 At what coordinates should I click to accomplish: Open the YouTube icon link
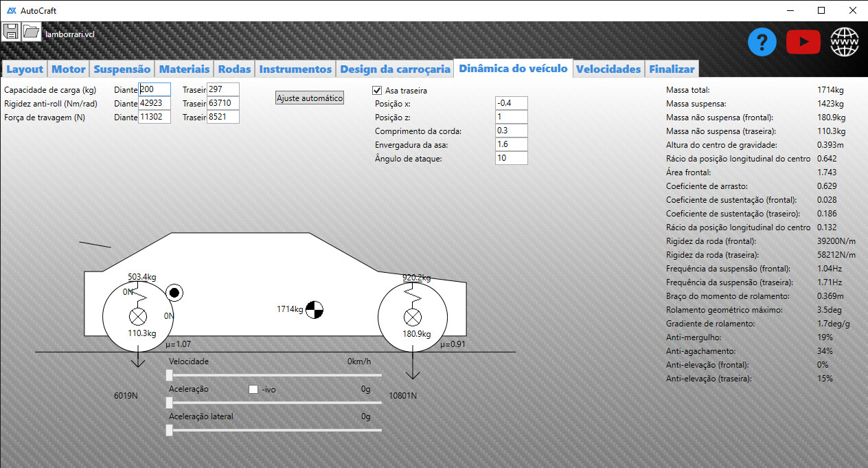click(803, 43)
